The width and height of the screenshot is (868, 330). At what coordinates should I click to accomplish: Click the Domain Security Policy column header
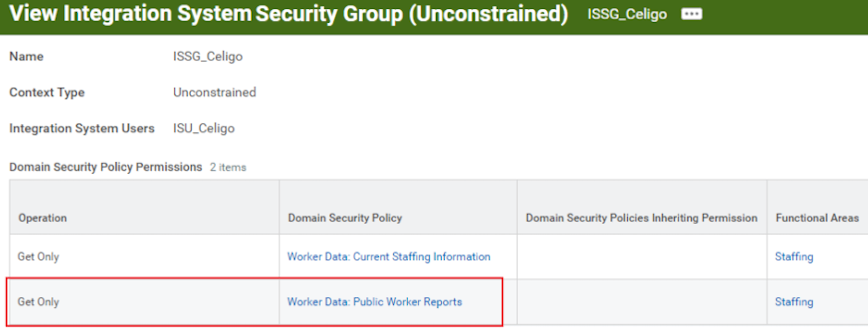tap(345, 218)
